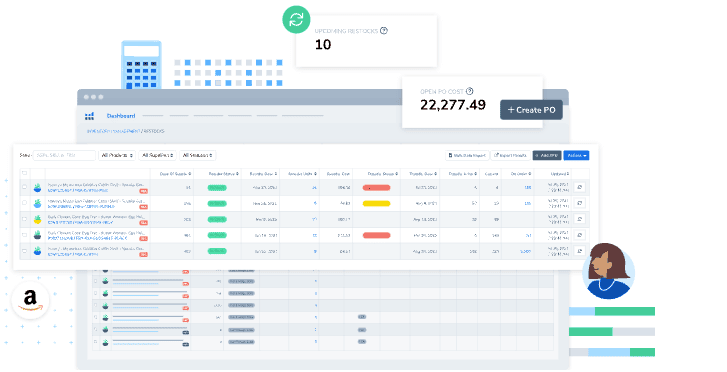Expand the blue Actions dropdown button
This screenshot has width=727, height=372.
576,155
